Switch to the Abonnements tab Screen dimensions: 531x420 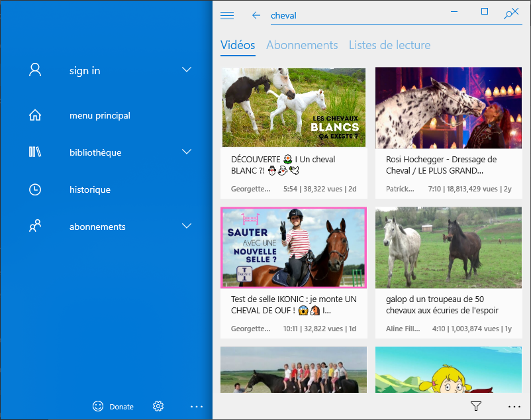[x=302, y=45]
